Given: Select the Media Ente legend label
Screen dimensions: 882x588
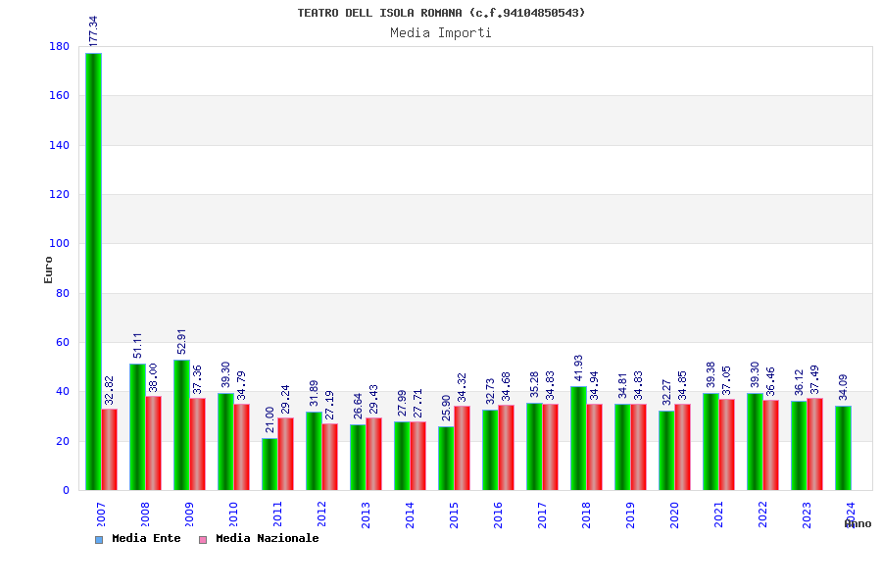Looking at the screenshot, I should click(146, 538).
